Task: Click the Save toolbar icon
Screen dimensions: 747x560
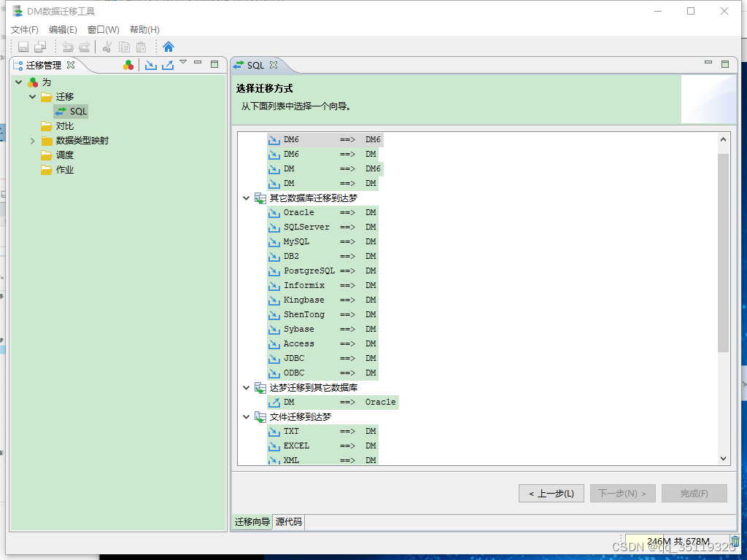Action: [23, 47]
